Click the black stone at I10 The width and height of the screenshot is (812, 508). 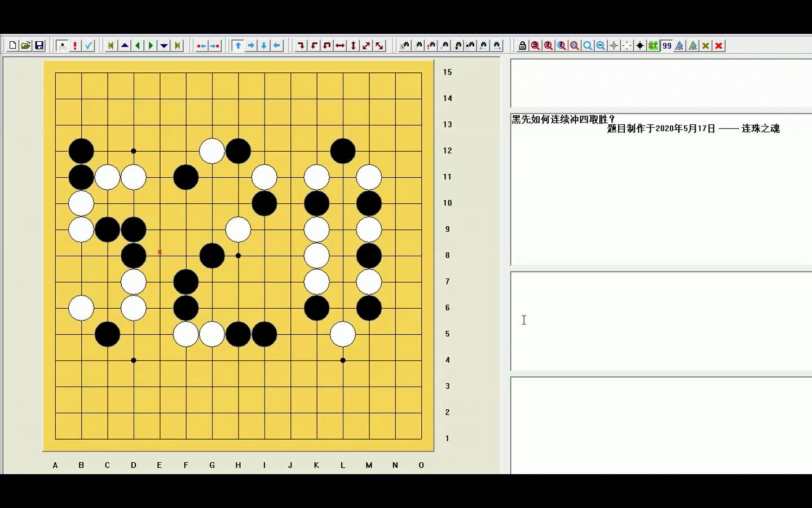coord(264,203)
